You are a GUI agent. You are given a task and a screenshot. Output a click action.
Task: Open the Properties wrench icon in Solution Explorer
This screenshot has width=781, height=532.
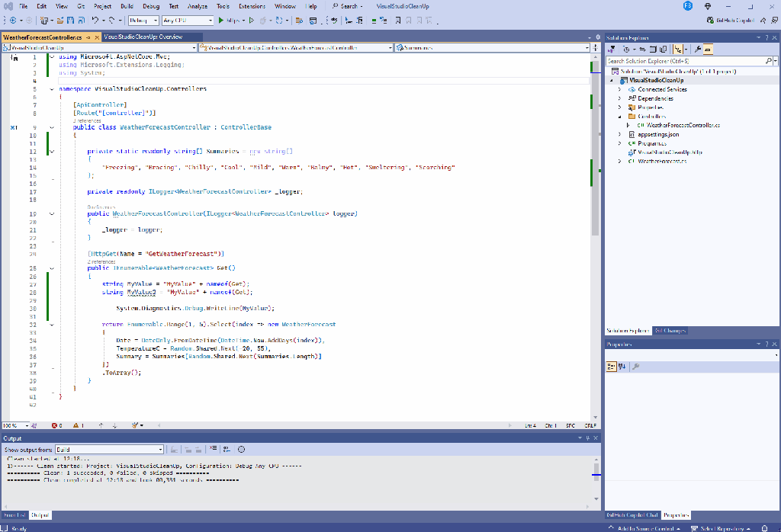coord(697,49)
